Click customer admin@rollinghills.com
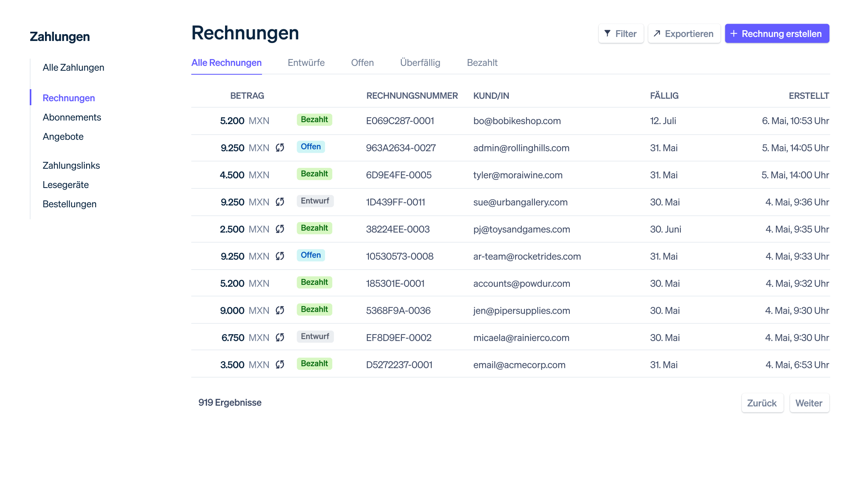868x478 pixels. [x=521, y=148]
